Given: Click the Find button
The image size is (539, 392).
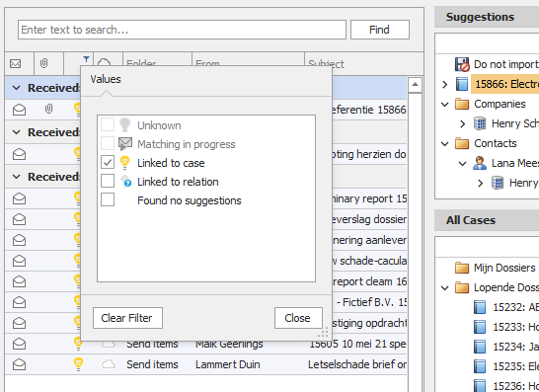Looking at the screenshot, I should click(x=380, y=30).
